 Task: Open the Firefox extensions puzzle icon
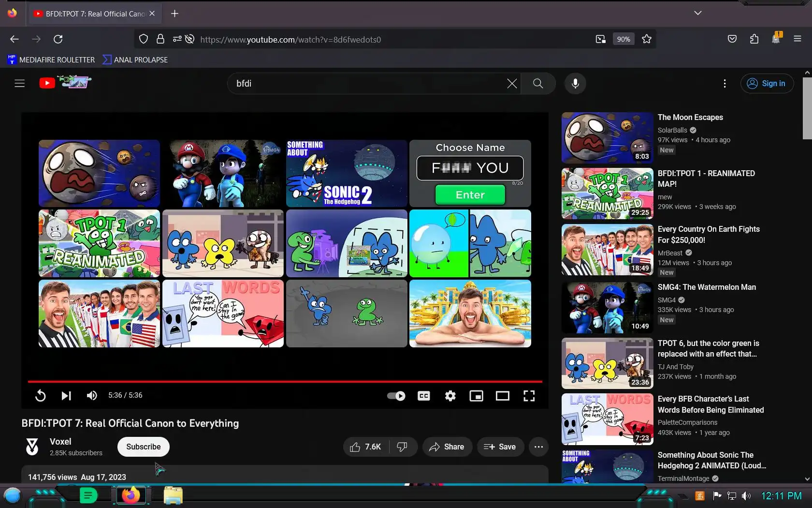pyautogui.click(x=754, y=39)
